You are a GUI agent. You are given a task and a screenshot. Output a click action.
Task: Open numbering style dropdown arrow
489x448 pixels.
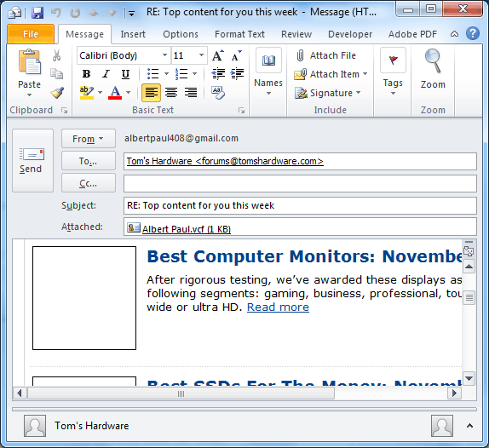tap(194, 74)
